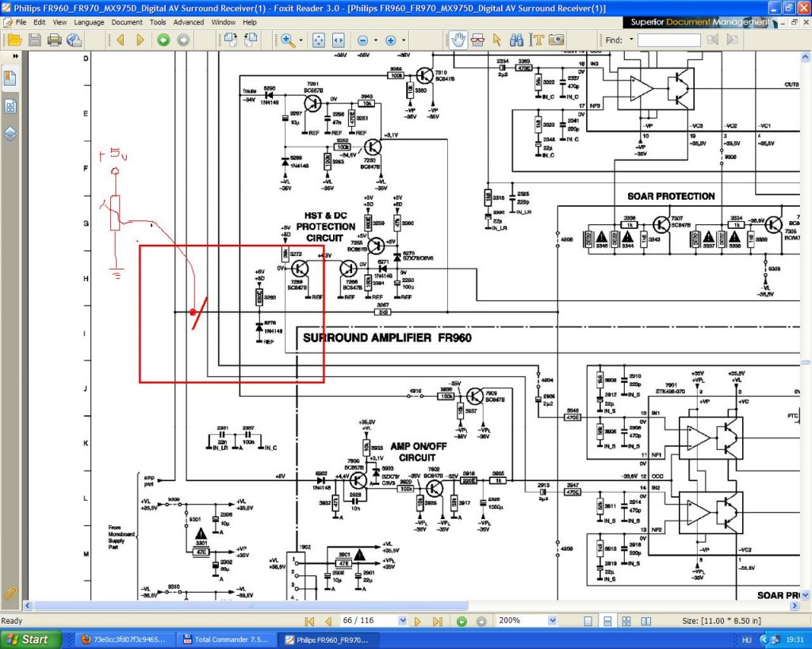Open the Window menu
The image size is (812, 649).
[223, 22]
